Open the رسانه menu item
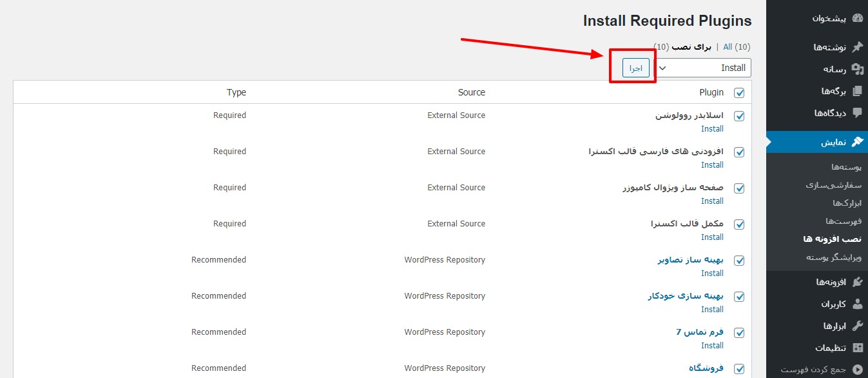Image resolution: width=868 pixels, height=378 pixels. [x=817, y=69]
